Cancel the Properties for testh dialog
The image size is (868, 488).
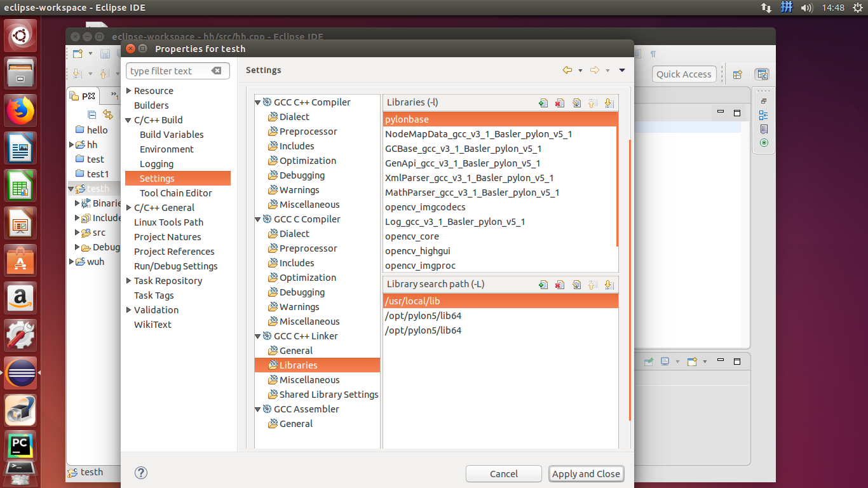pyautogui.click(x=503, y=473)
